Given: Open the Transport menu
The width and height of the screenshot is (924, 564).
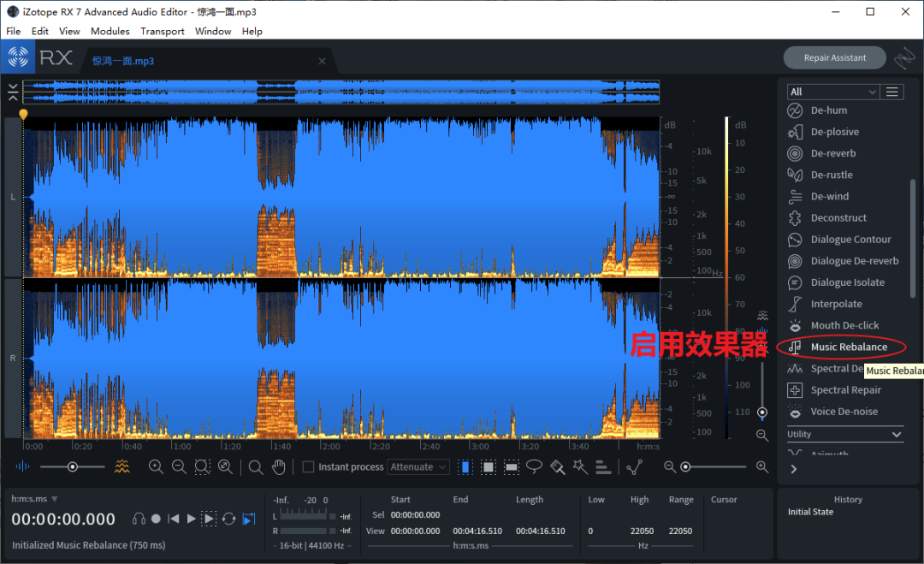Looking at the screenshot, I should click(x=162, y=31).
